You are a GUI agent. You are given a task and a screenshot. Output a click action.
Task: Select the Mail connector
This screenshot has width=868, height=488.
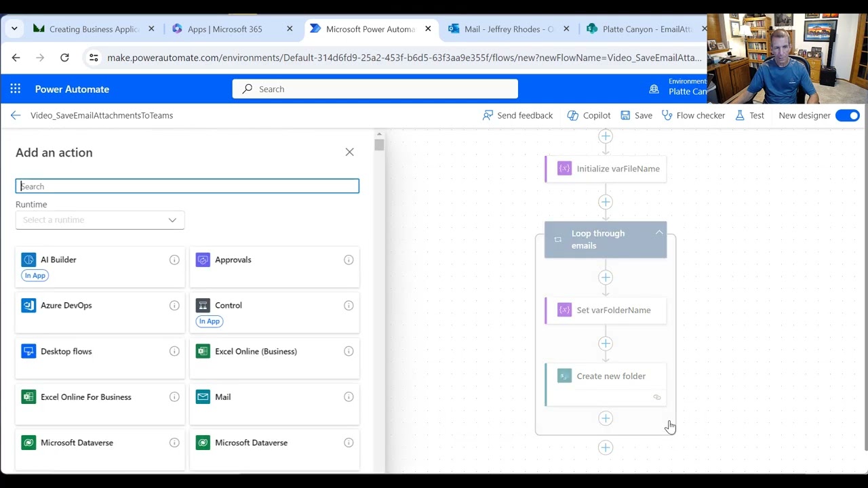click(275, 405)
